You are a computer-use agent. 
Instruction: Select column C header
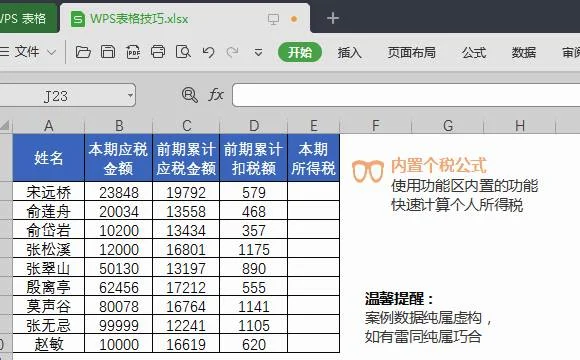[186, 126]
